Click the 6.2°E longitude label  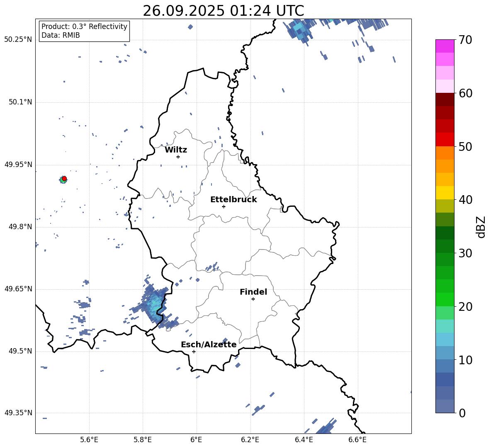pos(250,440)
